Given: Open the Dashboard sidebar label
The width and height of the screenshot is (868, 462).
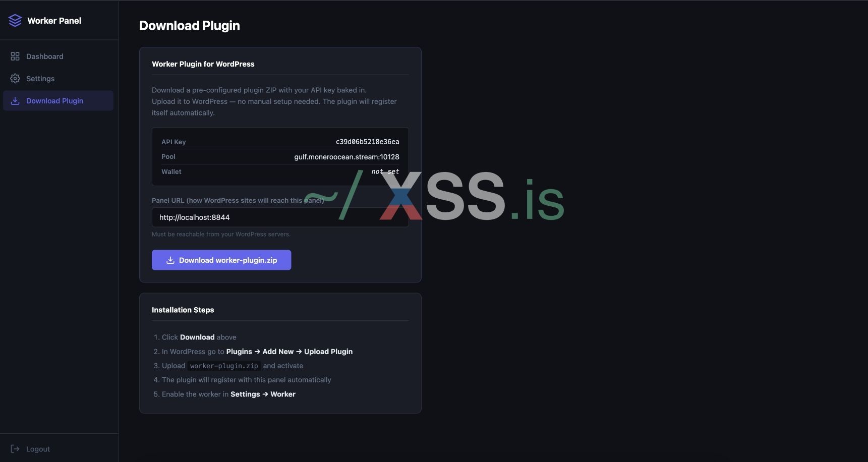Looking at the screenshot, I should pyautogui.click(x=44, y=56).
